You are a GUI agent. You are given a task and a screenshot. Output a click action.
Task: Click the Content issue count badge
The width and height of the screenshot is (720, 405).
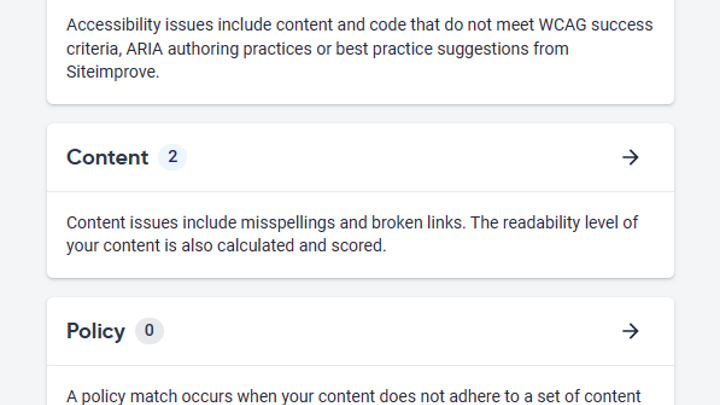(x=172, y=157)
